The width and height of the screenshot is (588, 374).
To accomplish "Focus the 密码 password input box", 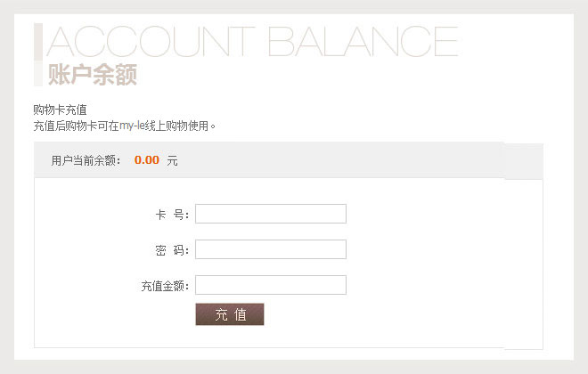I will (x=270, y=249).
